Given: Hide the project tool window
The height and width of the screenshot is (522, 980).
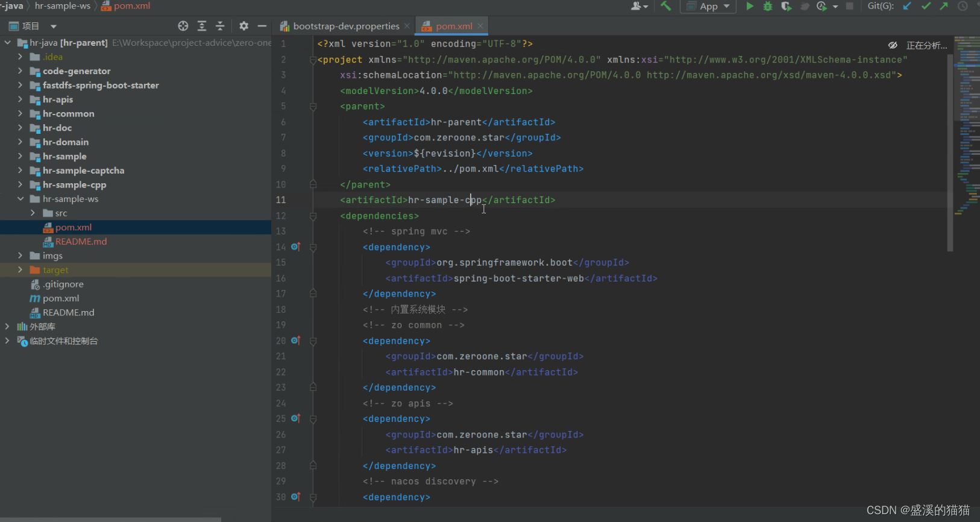Looking at the screenshot, I should tap(262, 26).
